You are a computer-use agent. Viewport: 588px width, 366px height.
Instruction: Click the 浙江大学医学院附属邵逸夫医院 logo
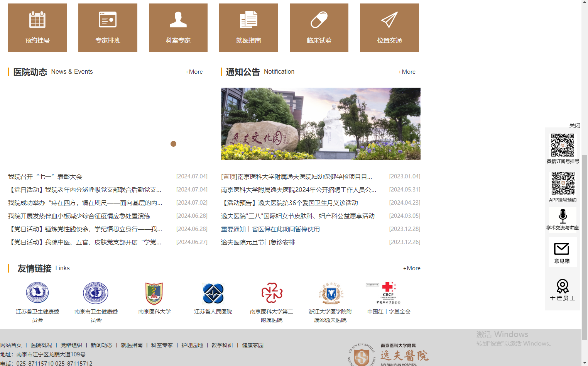(331, 293)
